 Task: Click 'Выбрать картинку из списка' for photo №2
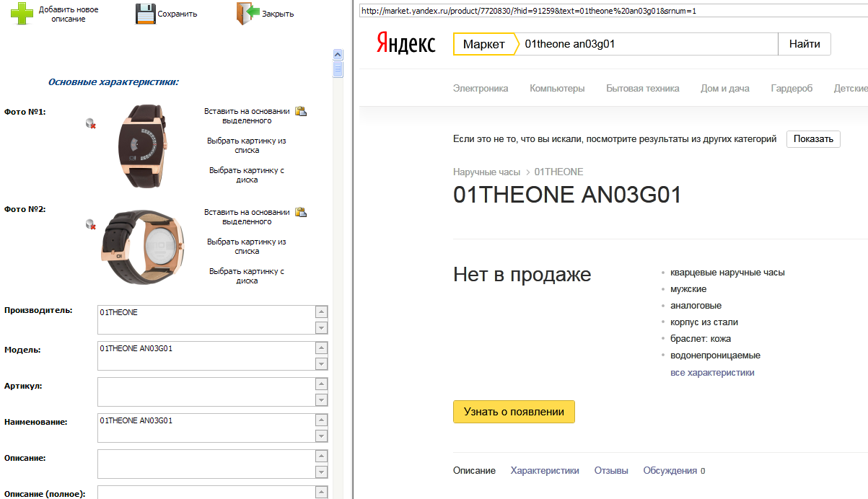click(x=247, y=247)
